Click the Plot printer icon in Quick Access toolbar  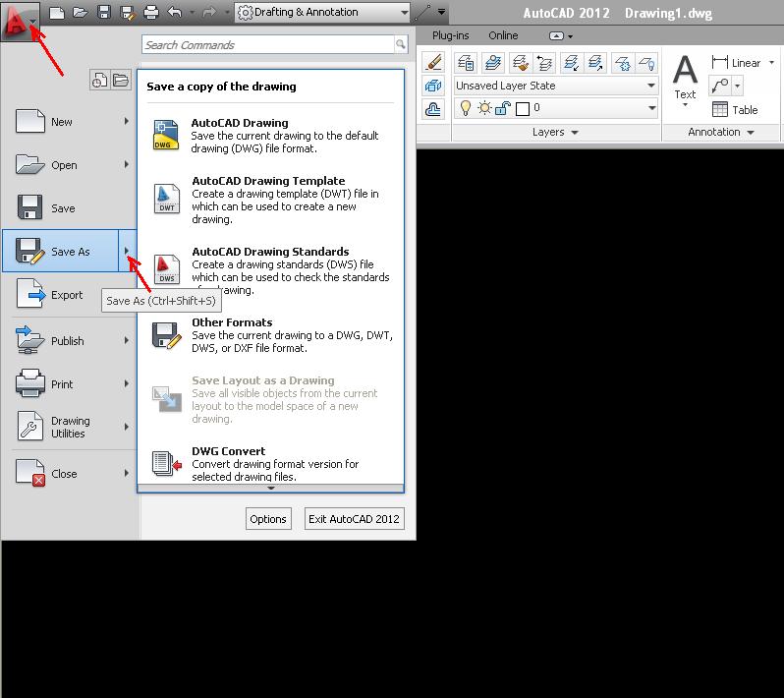151,12
